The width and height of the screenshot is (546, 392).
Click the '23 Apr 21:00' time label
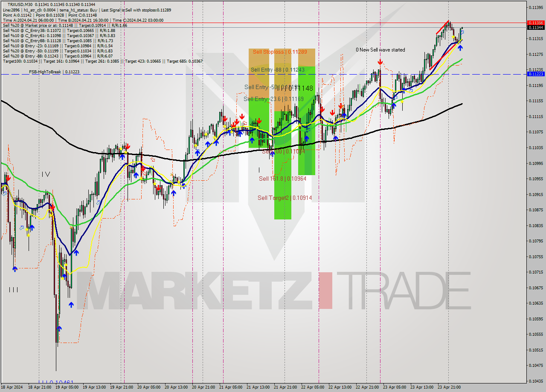pyautogui.click(x=449, y=387)
